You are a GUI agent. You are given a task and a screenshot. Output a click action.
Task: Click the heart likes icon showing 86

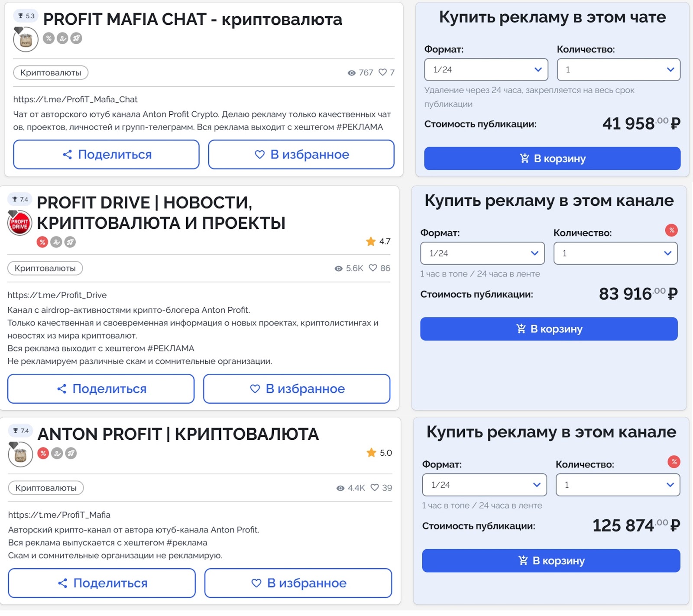click(x=373, y=268)
